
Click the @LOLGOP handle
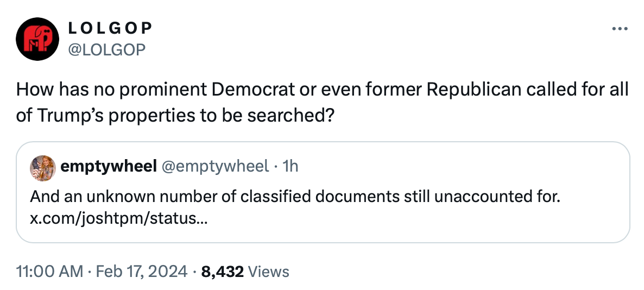pyautogui.click(x=106, y=49)
